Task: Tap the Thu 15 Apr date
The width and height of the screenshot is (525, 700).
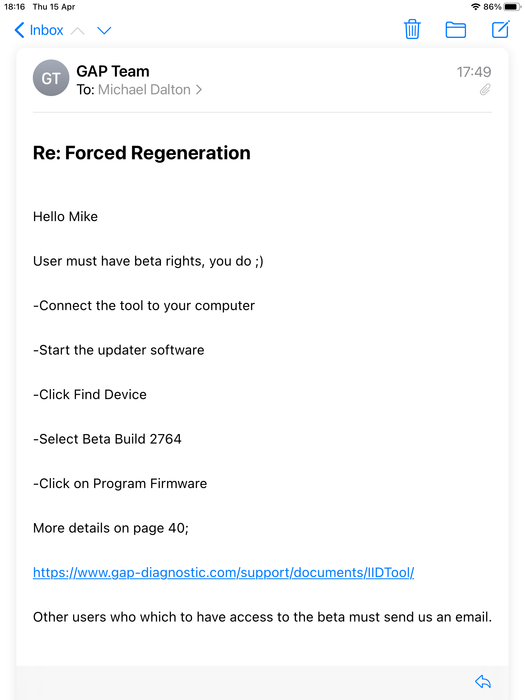Action: 54,7
